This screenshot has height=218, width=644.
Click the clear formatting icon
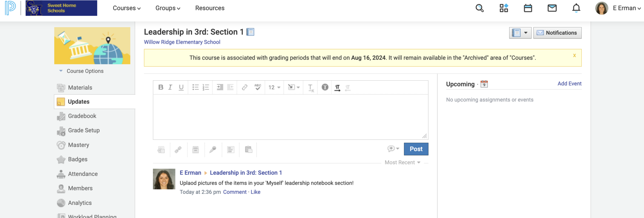click(x=311, y=88)
